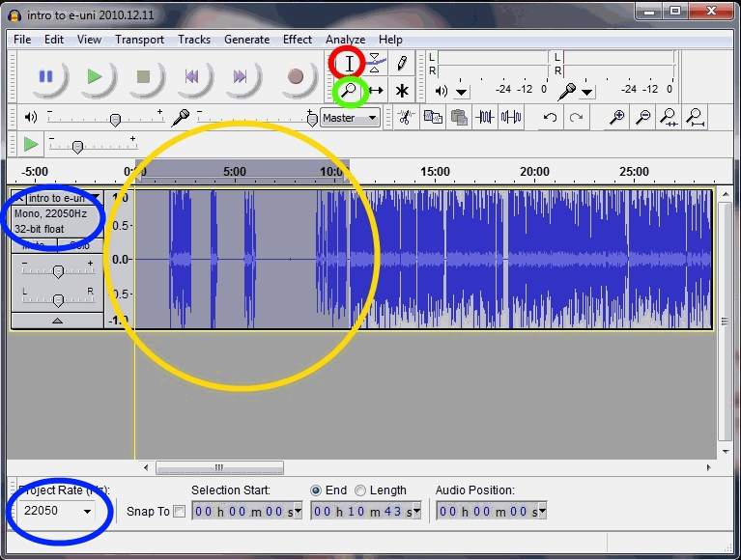Image resolution: width=741 pixels, height=560 pixels.
Task: Open the Effect menu
Action: 298,40
